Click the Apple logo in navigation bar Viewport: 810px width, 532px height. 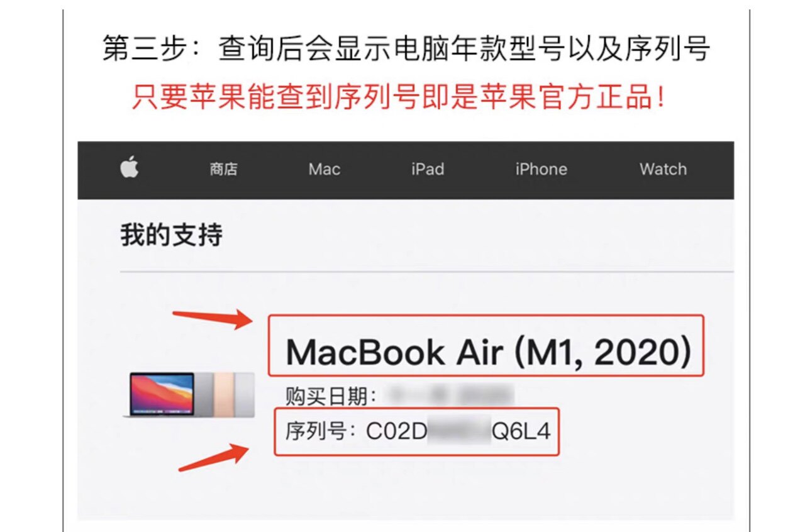130,169
